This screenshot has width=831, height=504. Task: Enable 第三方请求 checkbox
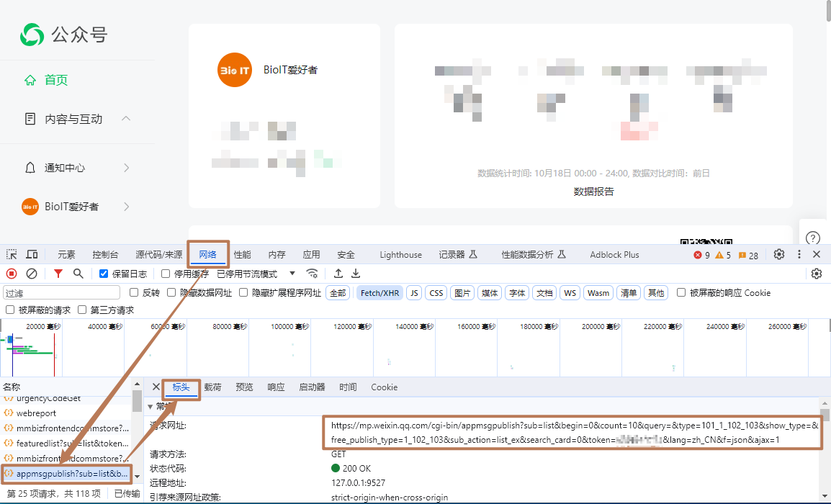click(x=81, y=310)
